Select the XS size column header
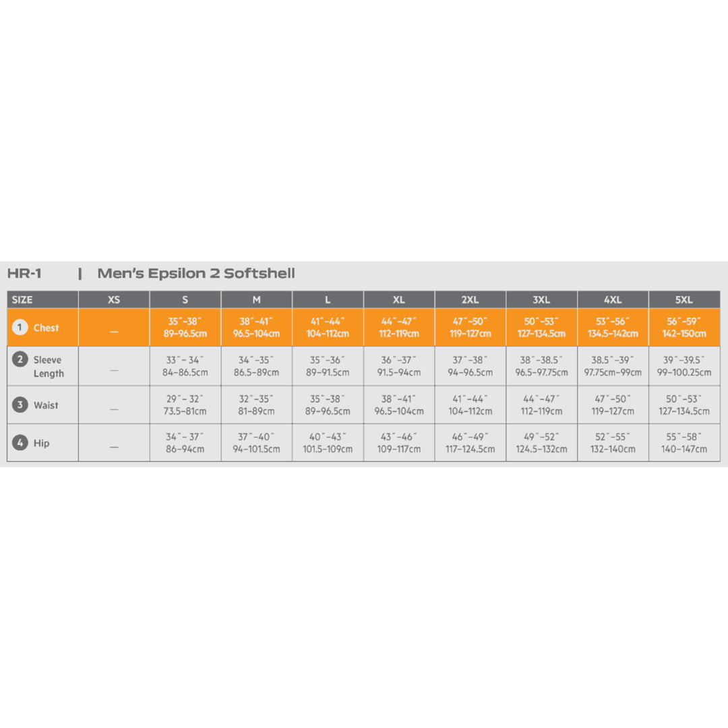 [x=114, y=300]
